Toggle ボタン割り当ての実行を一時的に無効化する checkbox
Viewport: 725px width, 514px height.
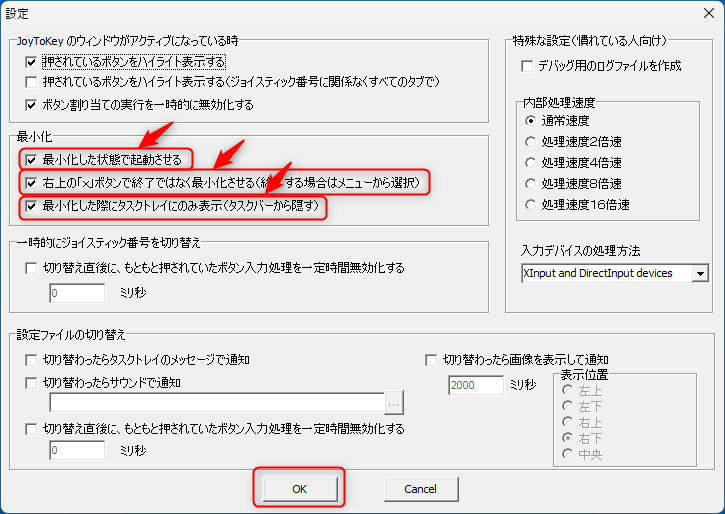32,104
